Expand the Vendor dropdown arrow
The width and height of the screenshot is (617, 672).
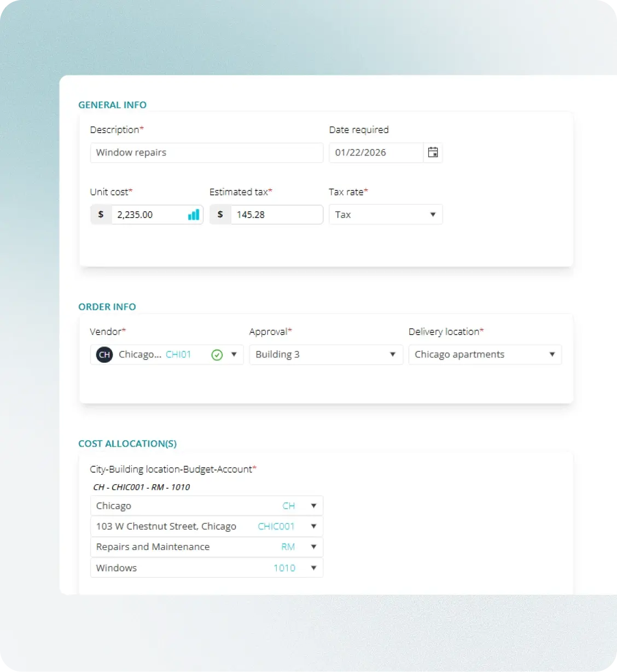tap(234, 355)
